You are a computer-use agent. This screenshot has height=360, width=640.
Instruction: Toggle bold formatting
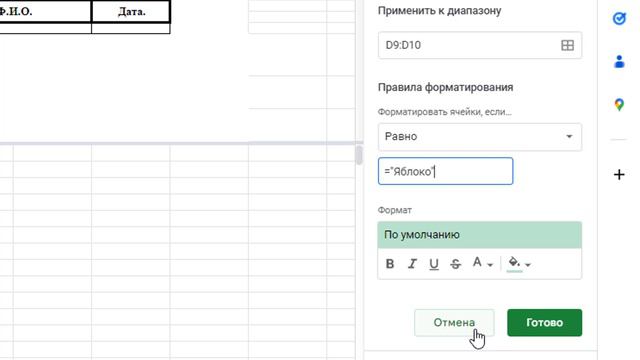pos(390,264)
